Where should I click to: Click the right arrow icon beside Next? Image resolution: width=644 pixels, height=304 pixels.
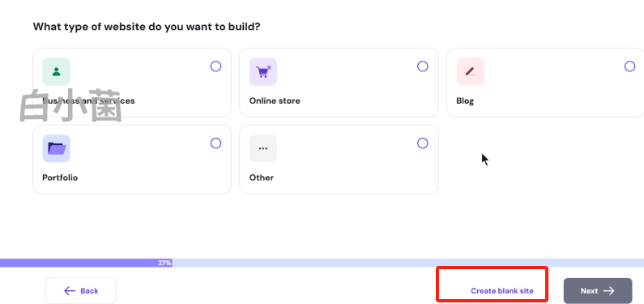point(608,291)
